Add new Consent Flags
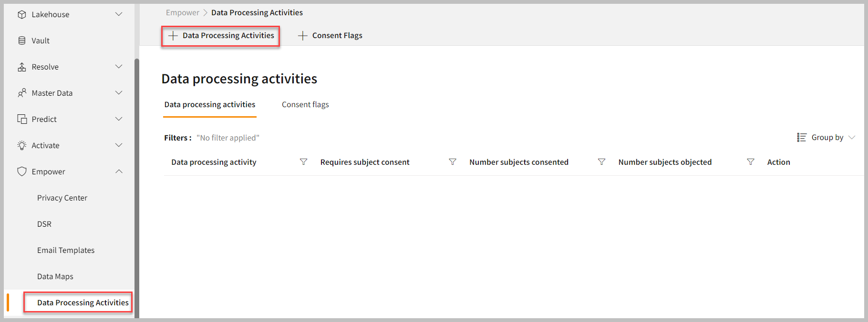The image size is (868, 322). click(x=330, y=36)
